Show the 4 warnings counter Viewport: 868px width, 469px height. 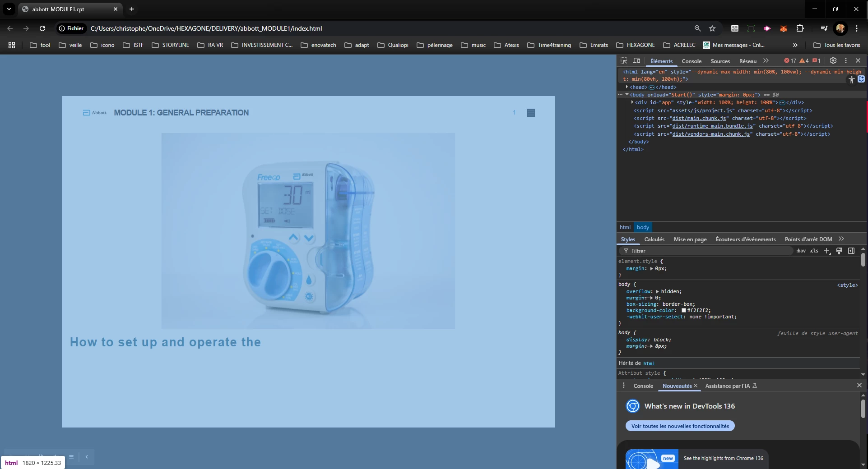(x=804, y=60)
